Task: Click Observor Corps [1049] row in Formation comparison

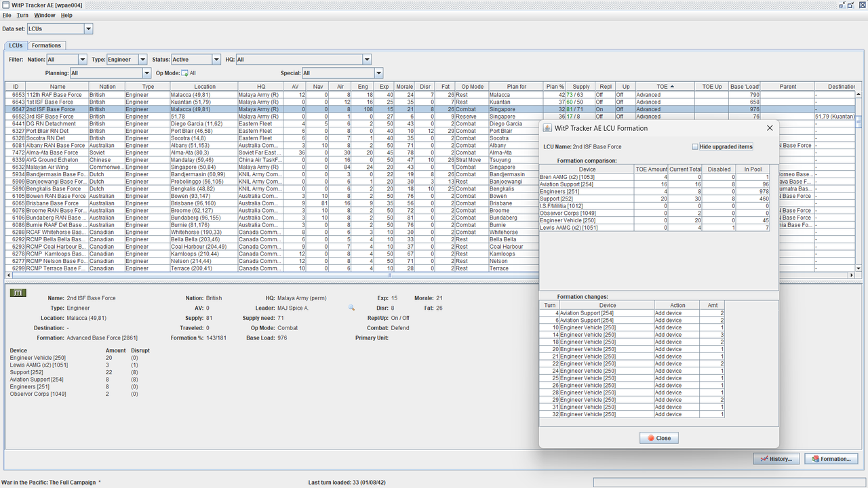Action: [654, 213]
